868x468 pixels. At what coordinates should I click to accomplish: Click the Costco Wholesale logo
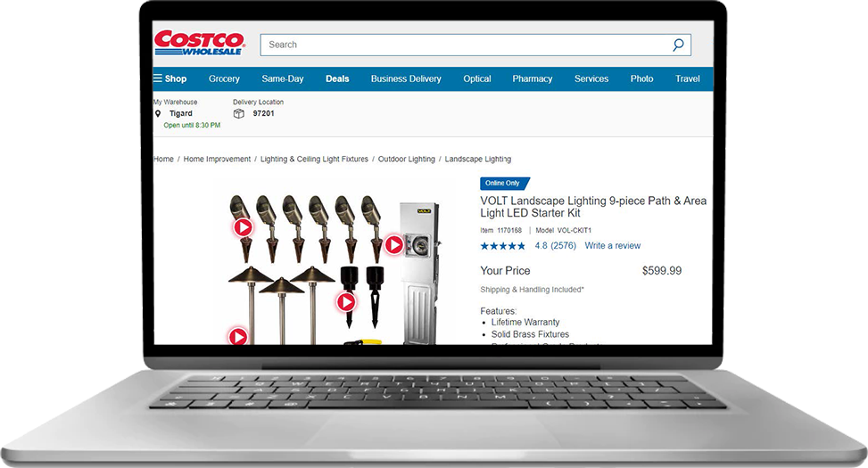199,43
